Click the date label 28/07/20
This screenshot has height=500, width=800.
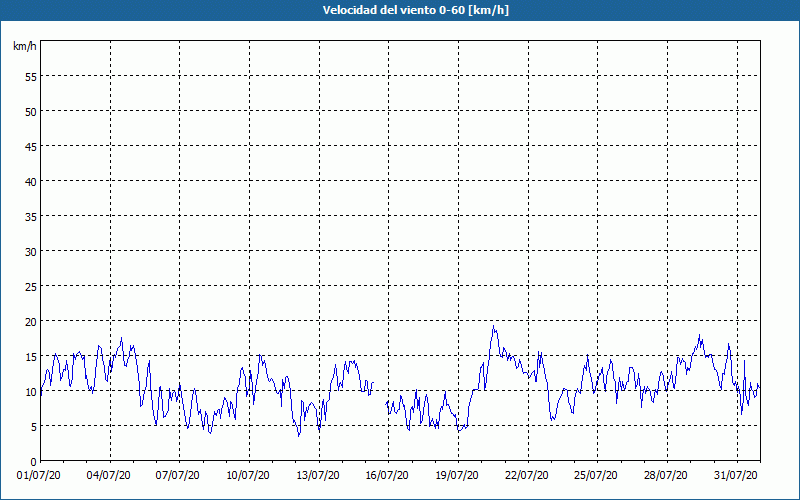pos(665,476)
